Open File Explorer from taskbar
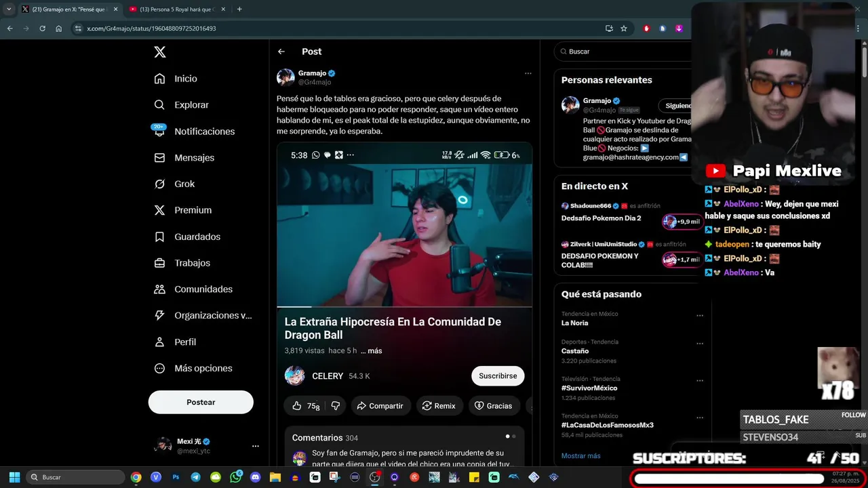This screenshot has width=868, height=488. coord(275,477)
